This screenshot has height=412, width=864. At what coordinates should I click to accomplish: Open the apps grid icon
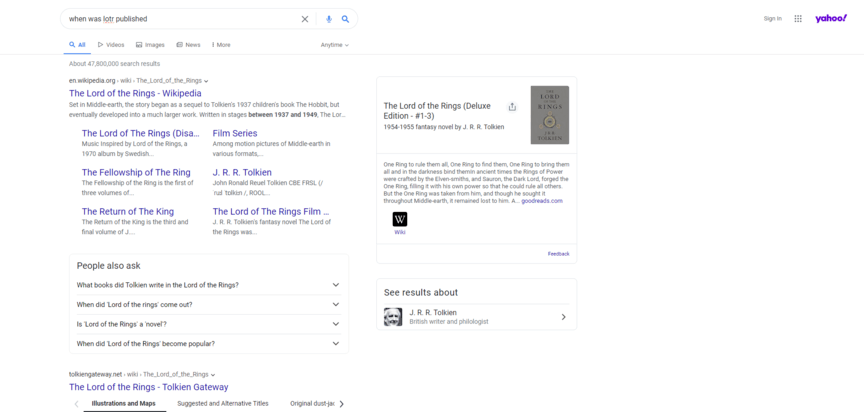[798, 19]
